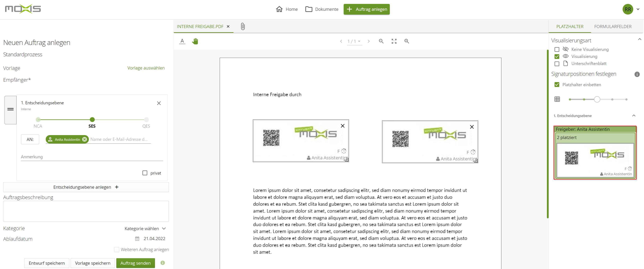Check the privat checkbox

[x=145, y=173]
